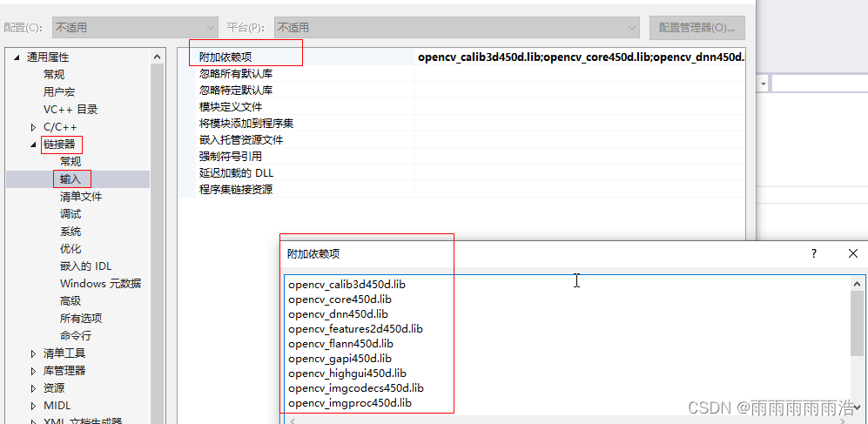This screenshot has width=868, height=424.
Task: Select 清单文件 under 链接器
Action: (x=81, y=197)
